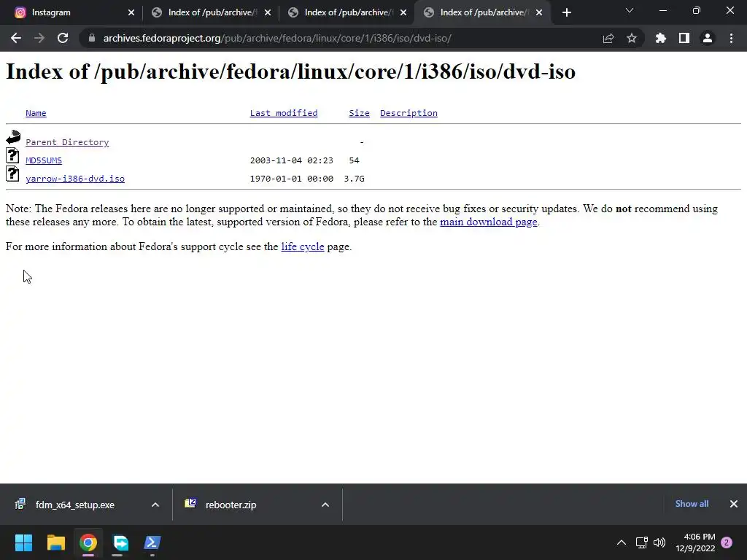Open the MD5SUMS file link
Viewport: 747px width, 560px height.
coord(44,160)
